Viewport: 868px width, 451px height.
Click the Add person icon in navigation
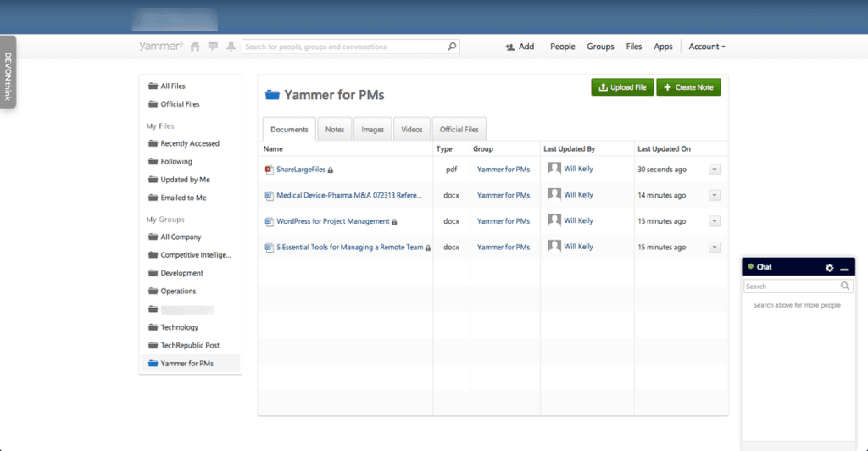[509, 47]
